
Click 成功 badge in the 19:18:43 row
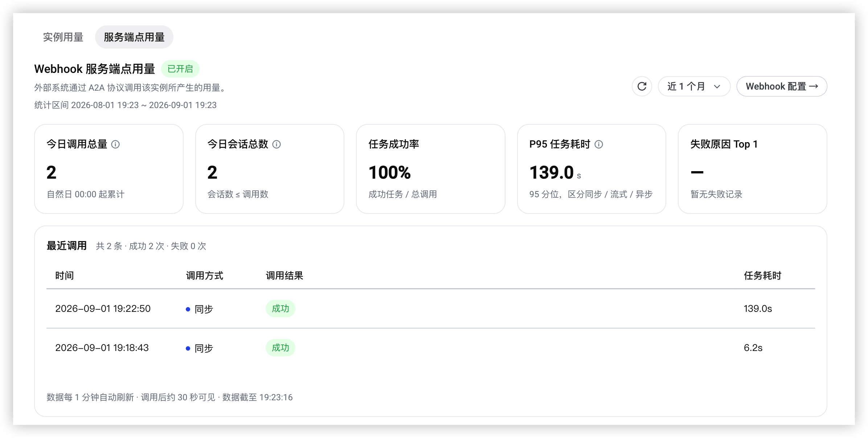pos(281,348)
